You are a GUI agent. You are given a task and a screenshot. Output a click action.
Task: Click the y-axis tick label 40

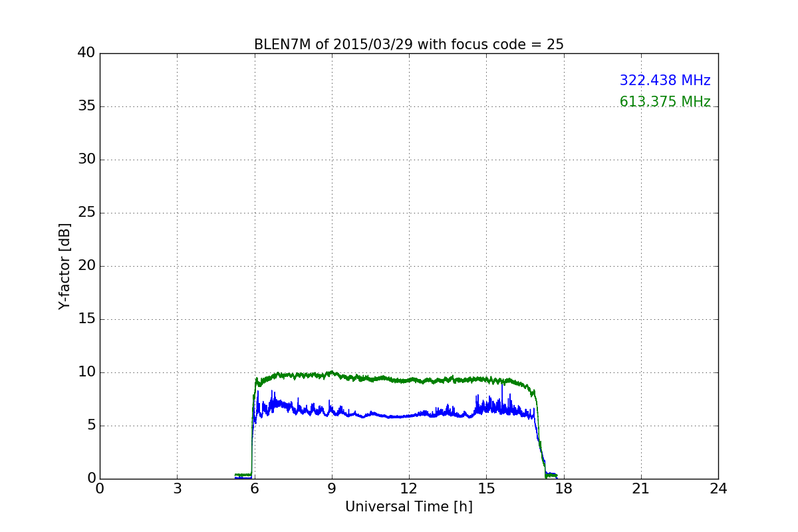pyautogui.click(x=87, y=53)
